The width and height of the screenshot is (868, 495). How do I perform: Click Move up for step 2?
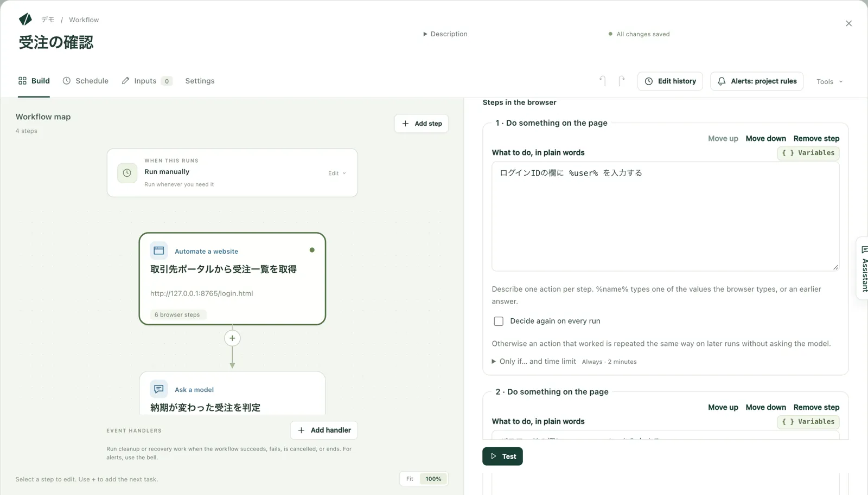click(723, 407)
